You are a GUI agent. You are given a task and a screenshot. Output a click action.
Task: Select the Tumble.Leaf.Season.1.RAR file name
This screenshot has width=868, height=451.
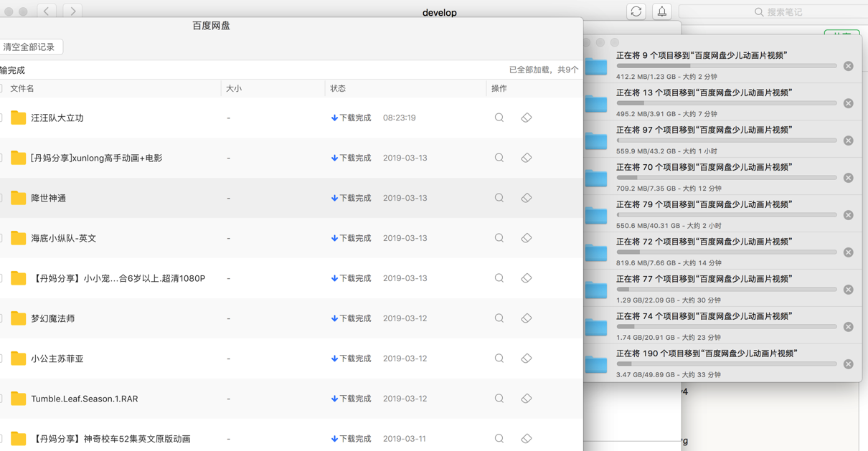coord(85,399)
